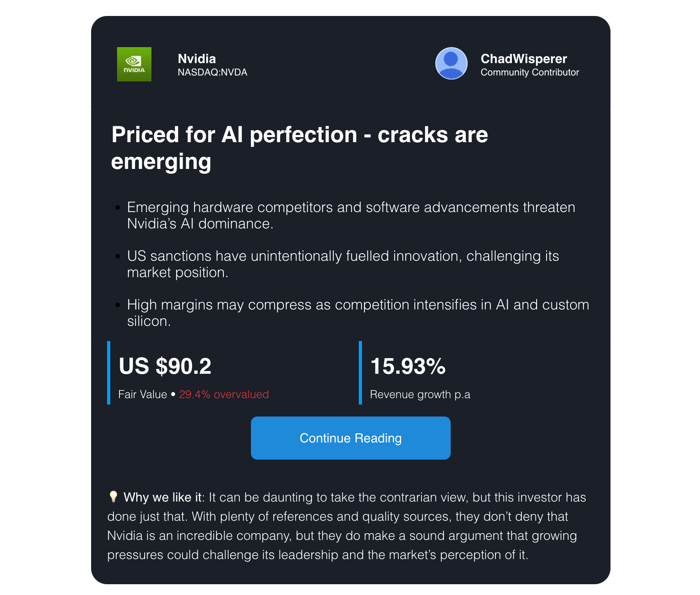This screenshot has width=700, height=595.
Task: Select the bullet about high margins compressing
Action: pos(358,313)
